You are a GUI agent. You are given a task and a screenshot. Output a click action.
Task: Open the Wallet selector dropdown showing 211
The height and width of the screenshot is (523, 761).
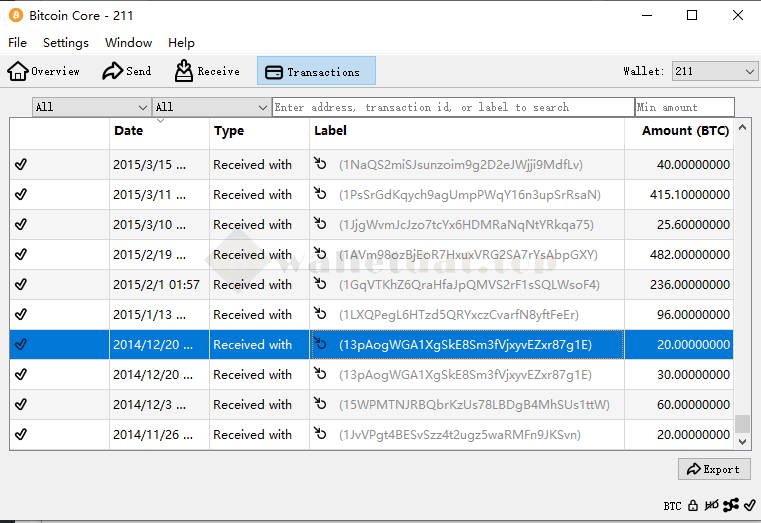tap(714, 71)
